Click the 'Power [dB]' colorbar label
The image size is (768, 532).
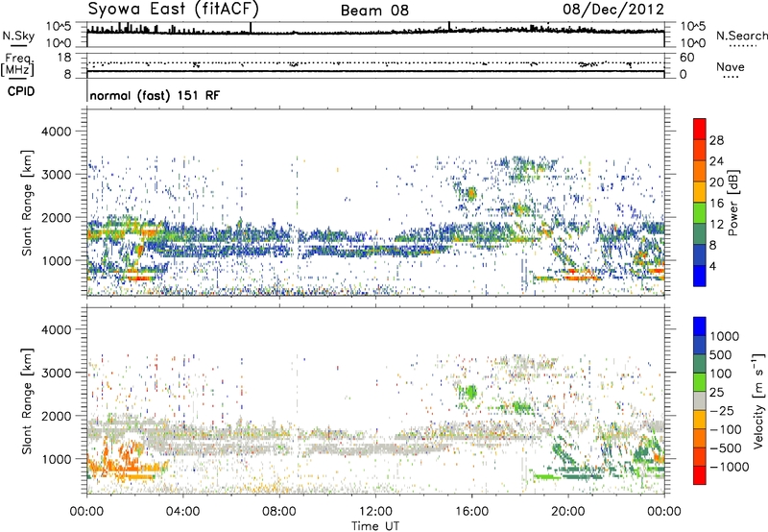tap(732, 203)
